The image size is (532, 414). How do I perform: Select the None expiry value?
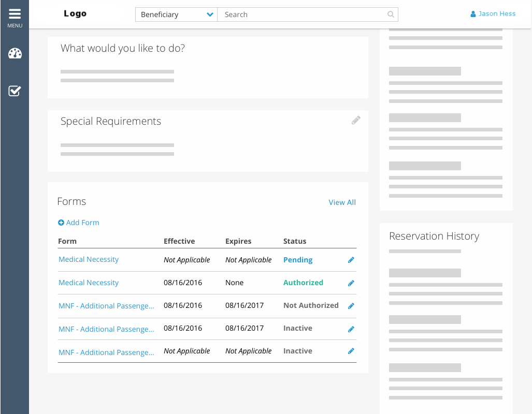tap(235, 283)
